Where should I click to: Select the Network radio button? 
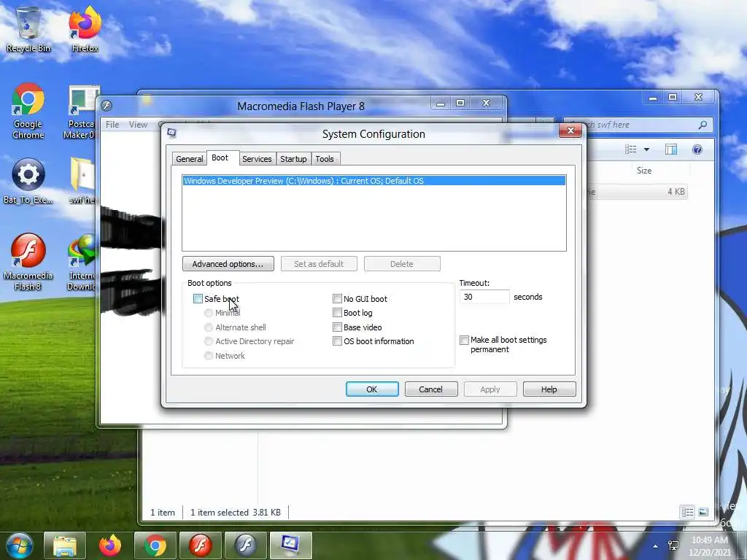click(x=208, y=356)
